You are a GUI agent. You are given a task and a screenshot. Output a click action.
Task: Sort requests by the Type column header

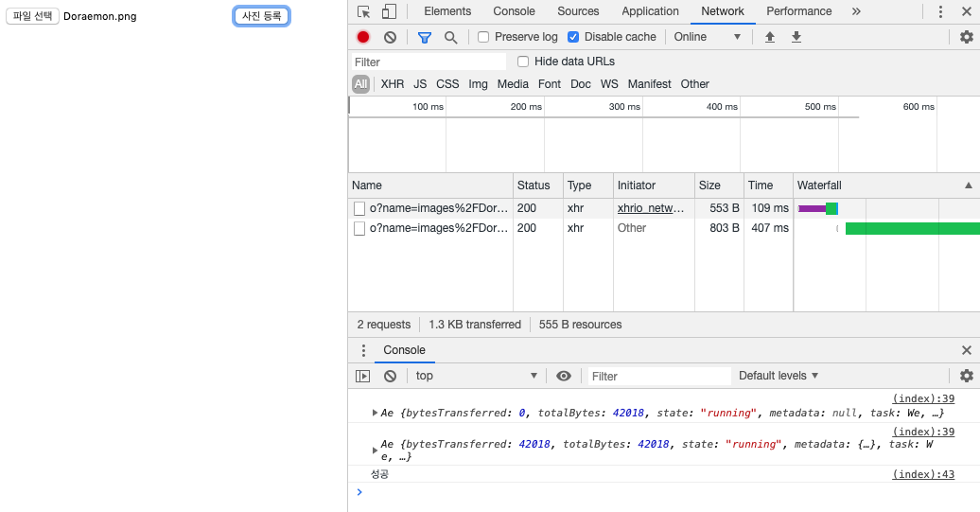[x=588, y=185]
